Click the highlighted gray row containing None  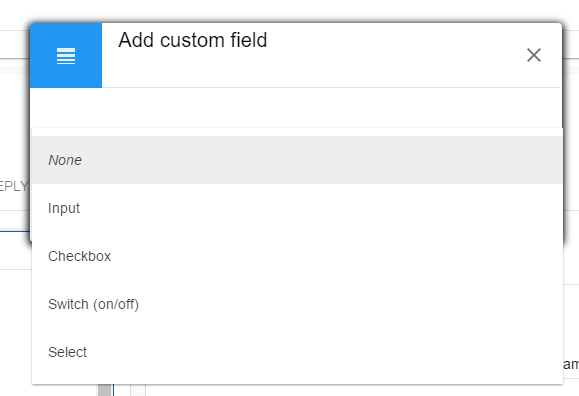tap(297, 160)
